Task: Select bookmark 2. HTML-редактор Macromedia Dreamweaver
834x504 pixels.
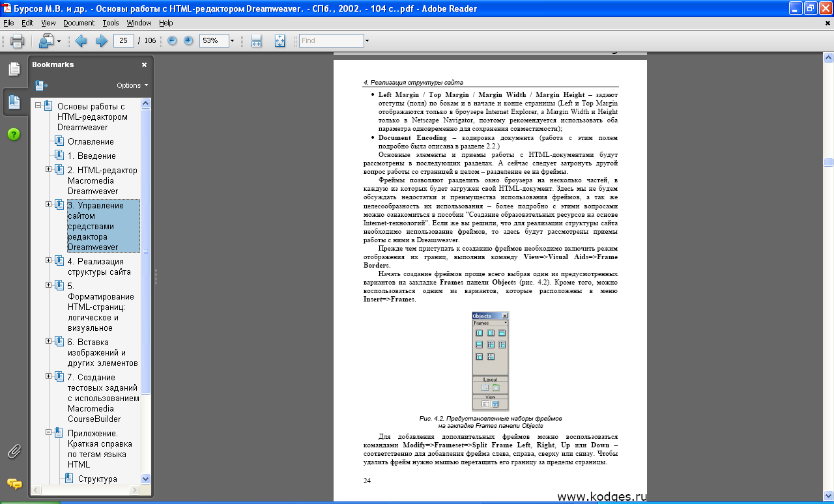Action: (x=102, y=180)
